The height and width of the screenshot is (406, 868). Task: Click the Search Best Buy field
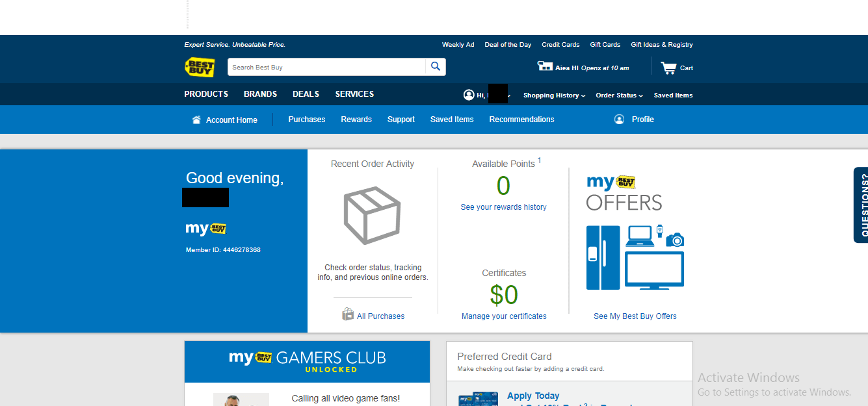point(327,67)
